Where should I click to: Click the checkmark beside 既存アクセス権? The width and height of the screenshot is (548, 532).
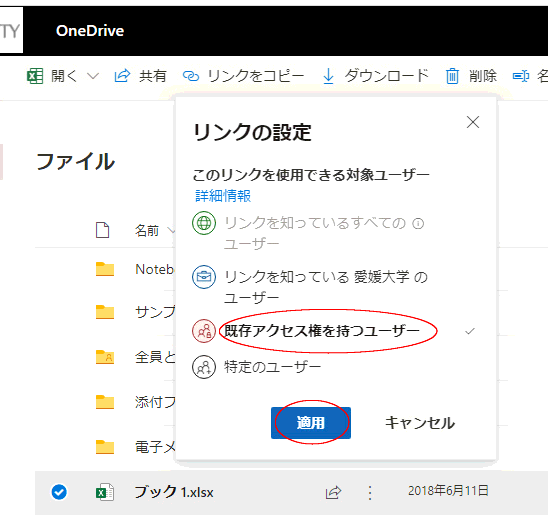click(470, 331)
